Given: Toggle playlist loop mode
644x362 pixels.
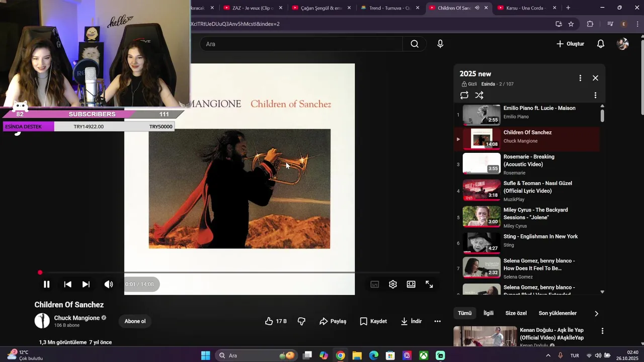Looking at the screenshot, I should pos(464,95).
